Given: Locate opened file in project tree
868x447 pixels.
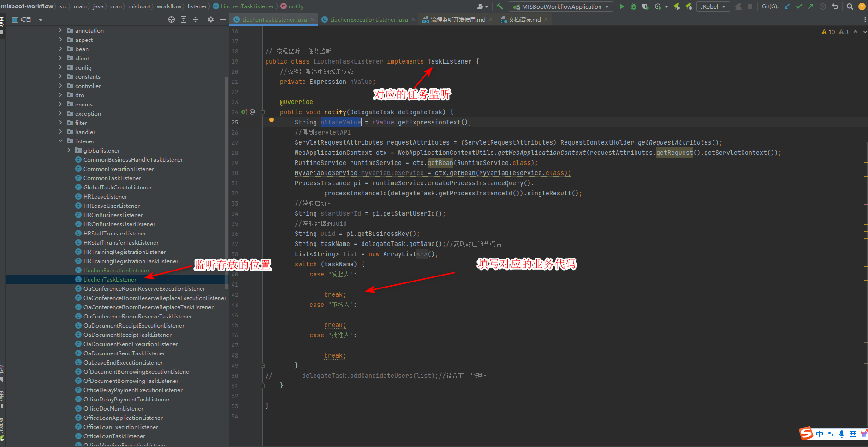Looking at the screenshot, I should 172,19.
